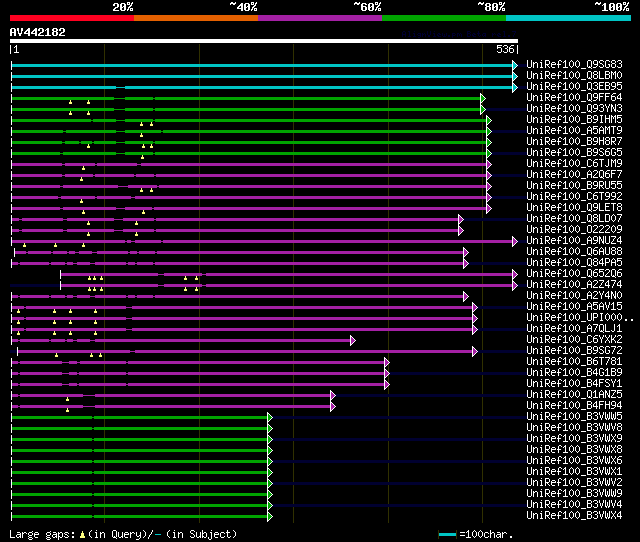The width and height of the screenshot is (640, 542).
Task: Pick the UniRef100_A2Z474 label
Action: (x=574, y=285)
